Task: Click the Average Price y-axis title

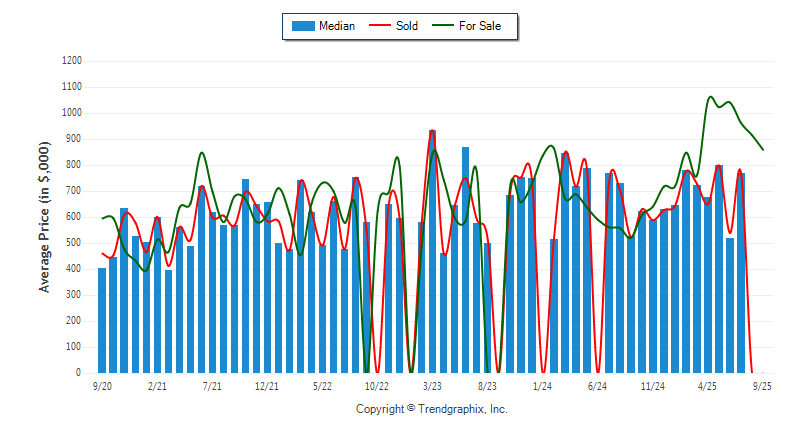Action: [x=44, y=217]
